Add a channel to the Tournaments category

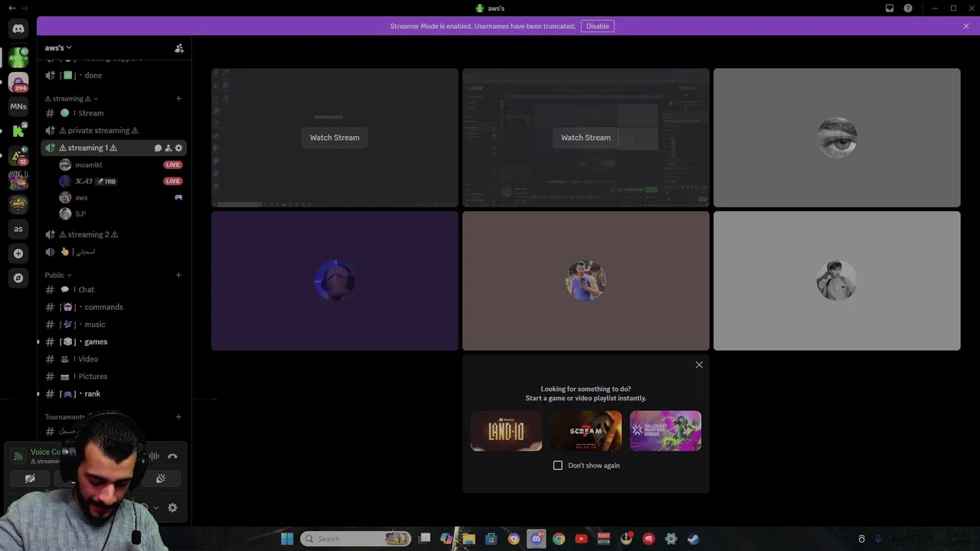pyautogui.click(x=178, y=417)
